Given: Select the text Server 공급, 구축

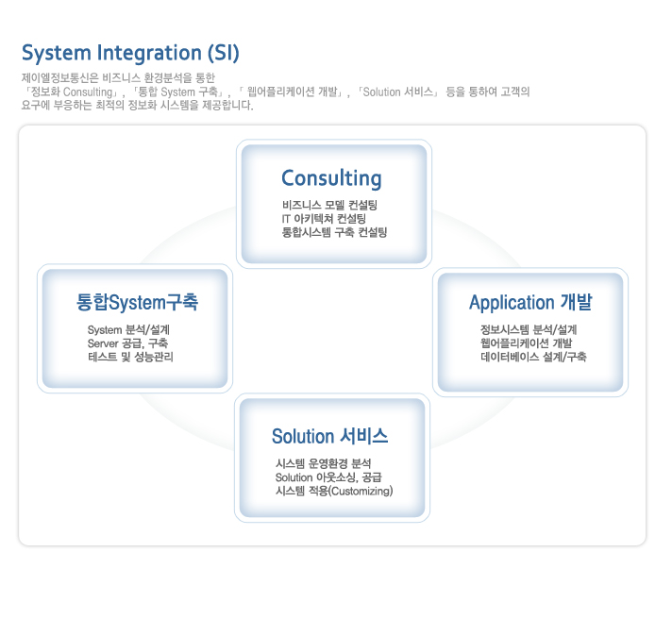Looking at the screenshot, I should (127, 343).
